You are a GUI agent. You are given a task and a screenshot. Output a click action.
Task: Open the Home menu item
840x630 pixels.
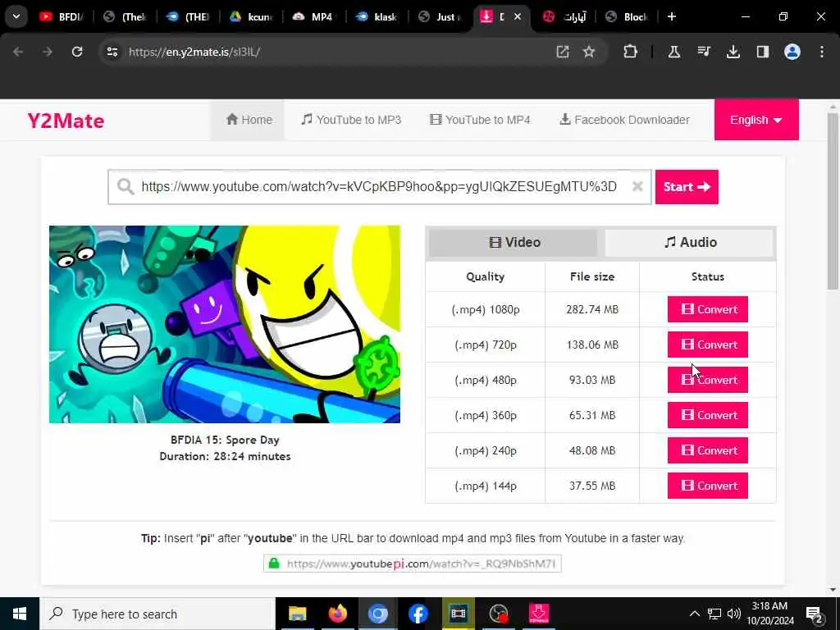[249, 120]
